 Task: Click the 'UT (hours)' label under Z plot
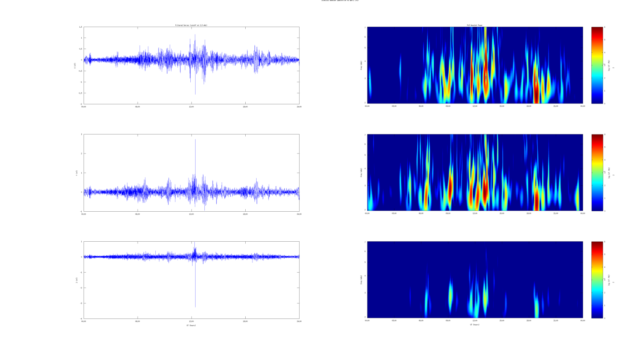191,325
